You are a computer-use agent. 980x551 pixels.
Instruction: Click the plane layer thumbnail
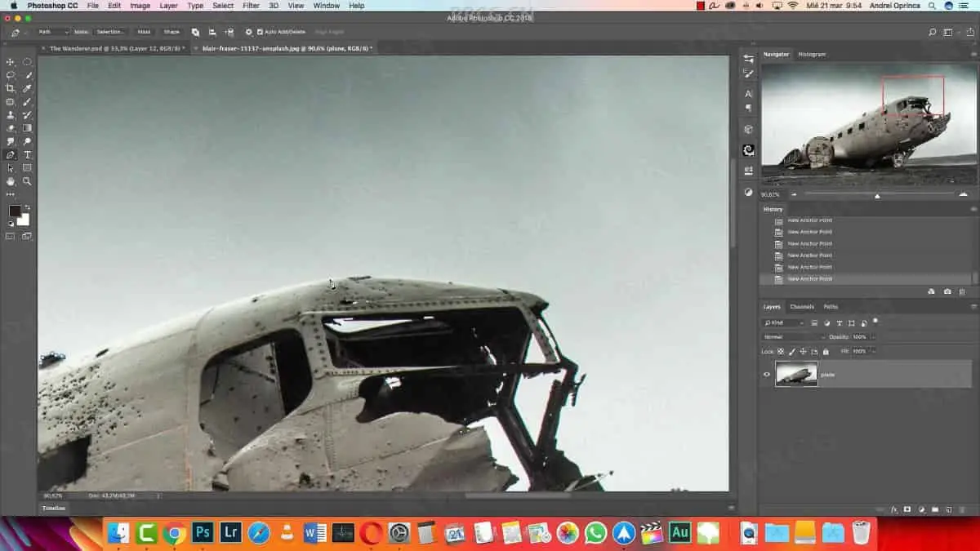pos(796,375)
